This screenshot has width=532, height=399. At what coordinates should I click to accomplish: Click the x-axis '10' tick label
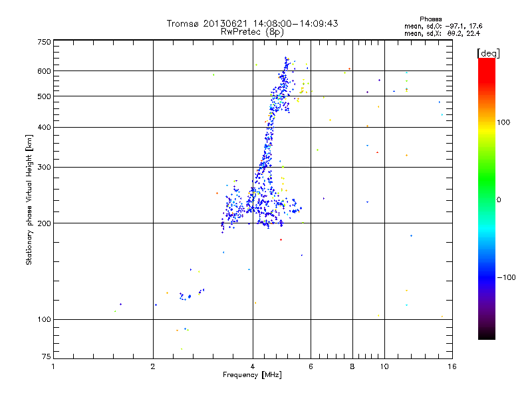pyautogui.click(x=384, y=366)
